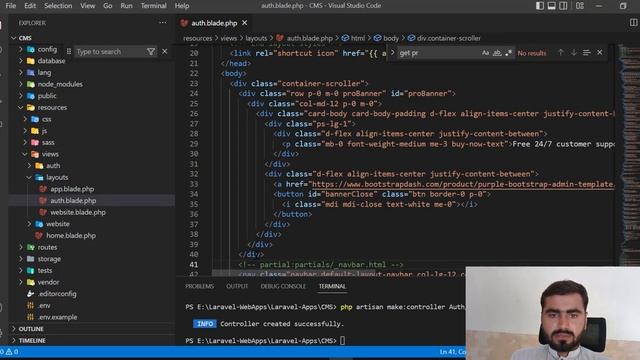Open the Selection menu
The height and width of the screenshot is (360, 640).
tap(58, 6)
